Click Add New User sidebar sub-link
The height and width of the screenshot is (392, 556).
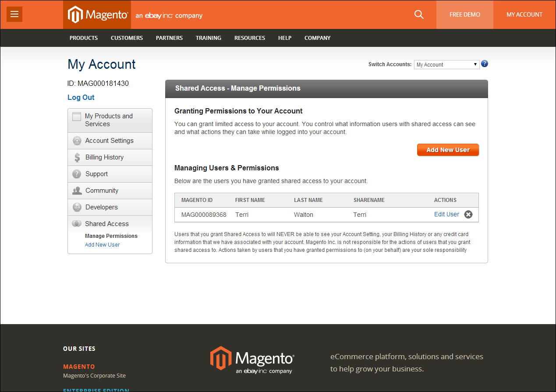pos(102,245)
